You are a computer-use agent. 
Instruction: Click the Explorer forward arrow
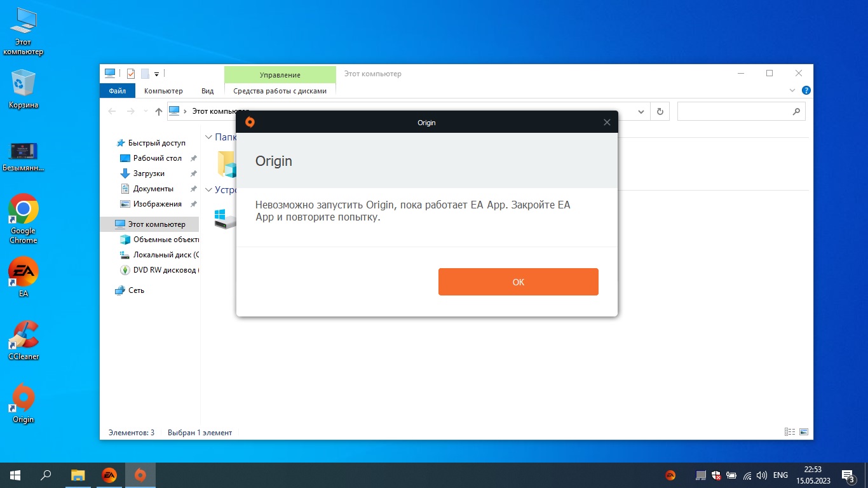pos(131,111)
